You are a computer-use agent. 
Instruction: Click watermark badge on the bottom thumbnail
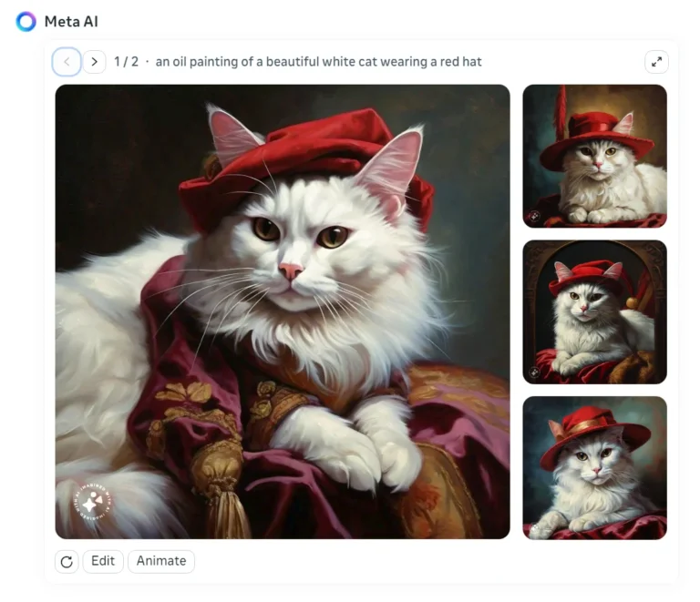(535, 528)
